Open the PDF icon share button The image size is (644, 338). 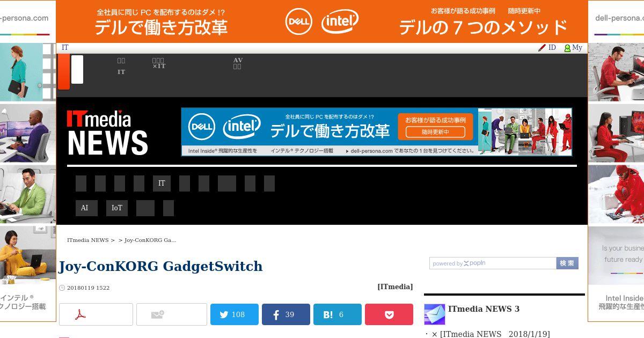(96, 314)
